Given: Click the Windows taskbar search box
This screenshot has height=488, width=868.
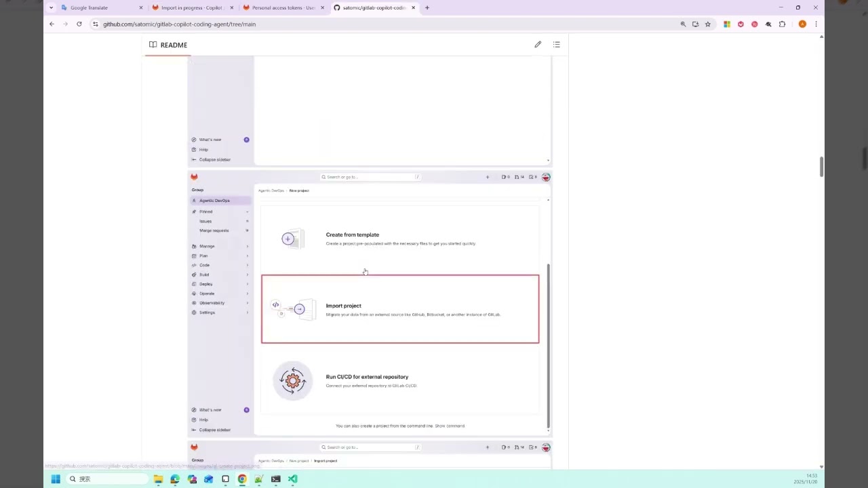Looking at the screenshot, I should pyautogui.click(x=107, y=479).
